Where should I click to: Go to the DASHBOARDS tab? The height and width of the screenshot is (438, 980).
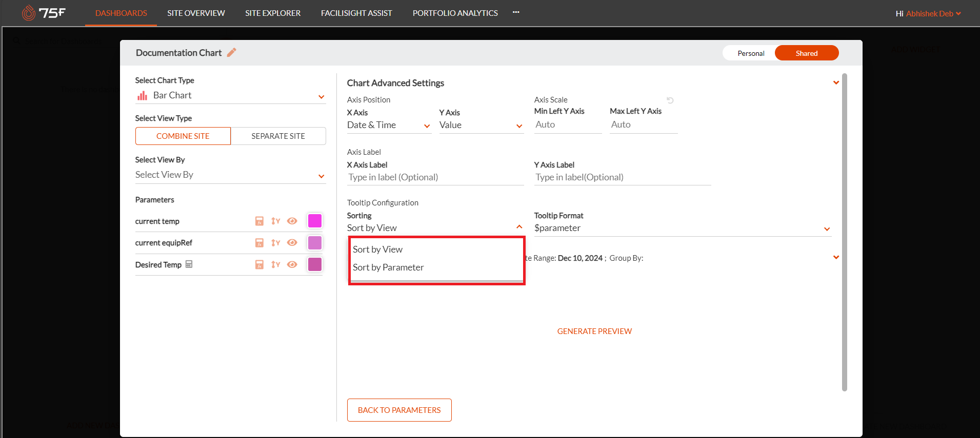(x=121, y=13)
